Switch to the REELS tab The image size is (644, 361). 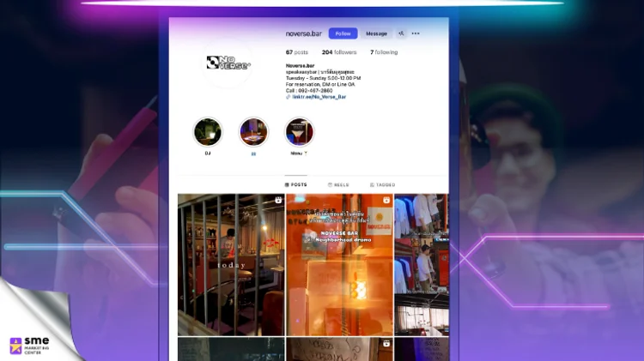point(338,185)
